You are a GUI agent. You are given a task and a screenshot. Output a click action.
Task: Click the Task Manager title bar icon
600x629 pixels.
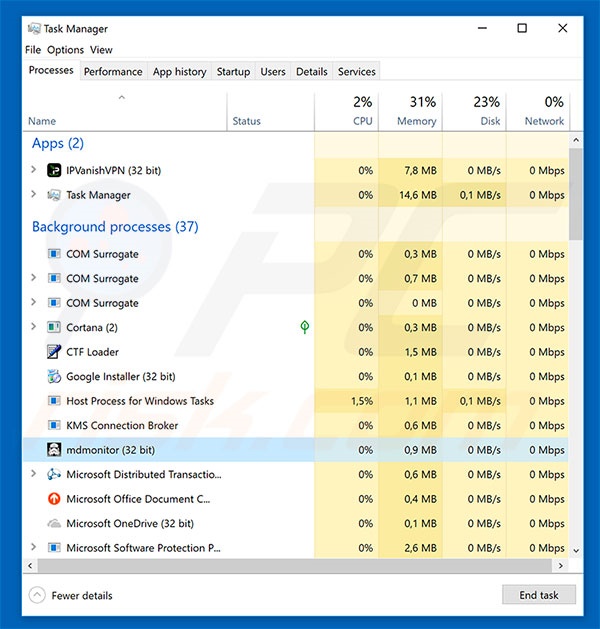pos(34,28)
